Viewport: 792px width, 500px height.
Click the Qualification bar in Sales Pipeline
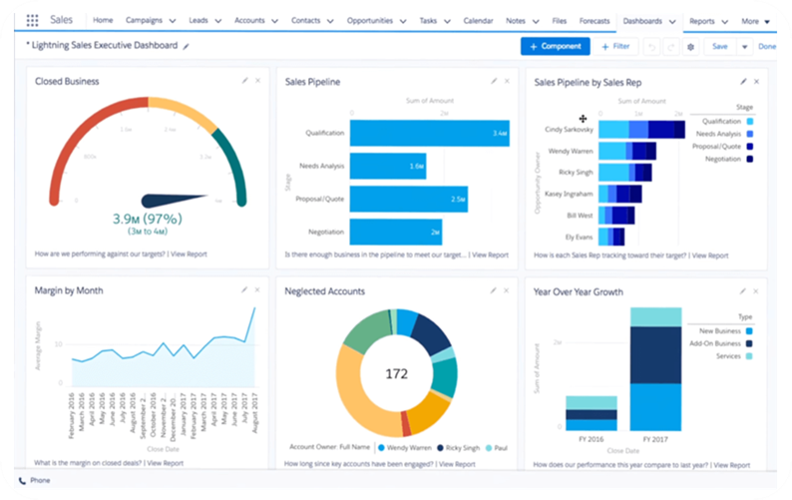tap(429, 133)
